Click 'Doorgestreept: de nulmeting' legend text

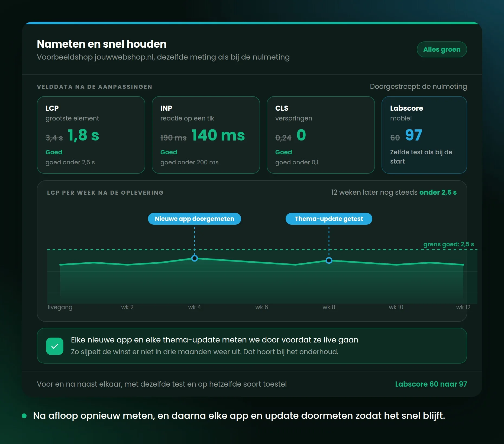point(418,86)
